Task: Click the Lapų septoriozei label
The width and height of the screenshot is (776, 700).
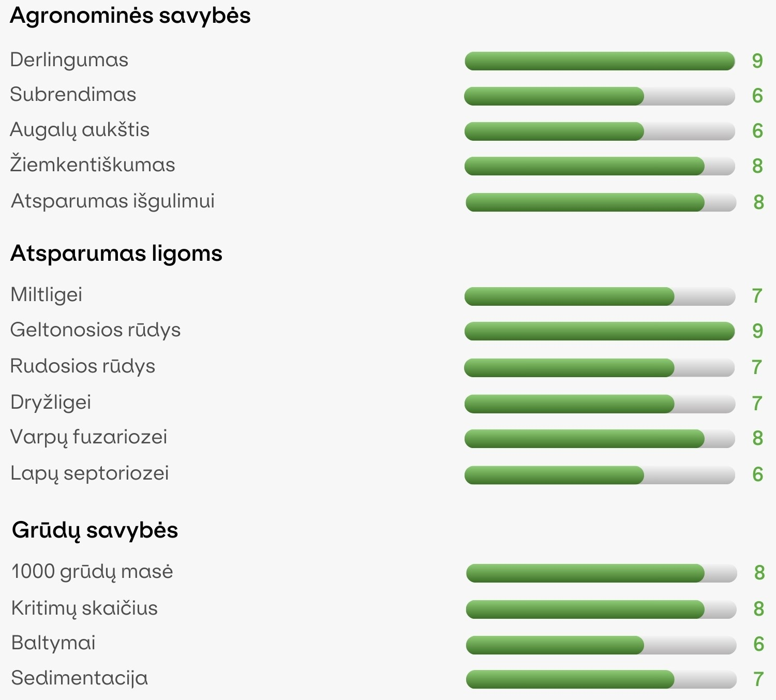Action: [89, 473]
